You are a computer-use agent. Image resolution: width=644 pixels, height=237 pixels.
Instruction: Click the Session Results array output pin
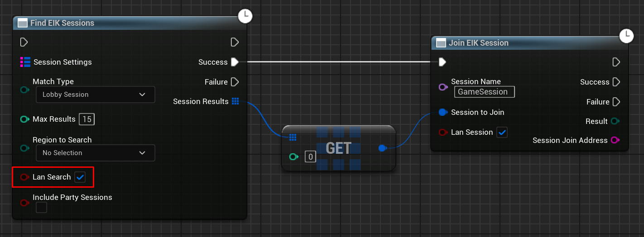click(x=235, y=101)
